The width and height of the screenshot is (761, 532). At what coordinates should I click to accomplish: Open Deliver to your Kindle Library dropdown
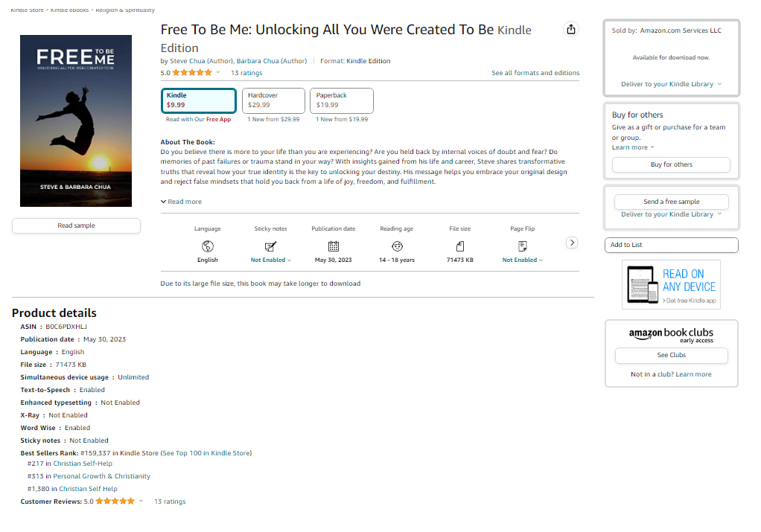[x=671, y=84]
